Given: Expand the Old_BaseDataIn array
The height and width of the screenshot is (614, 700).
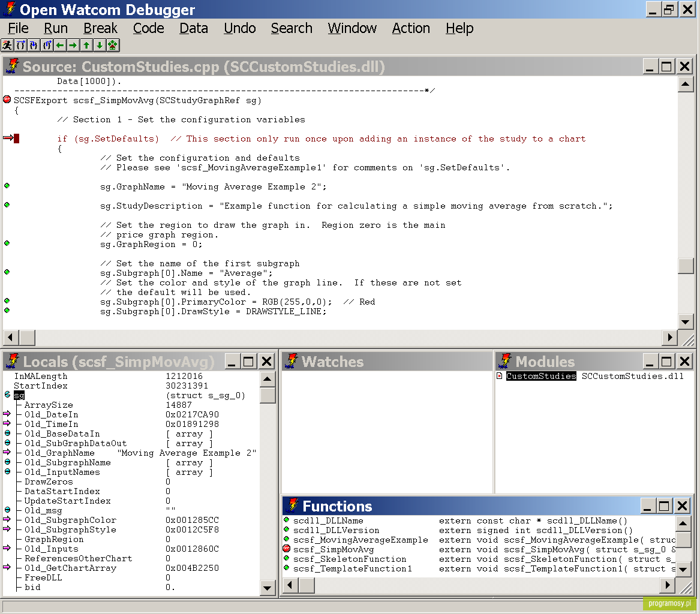Looking at the screenshot, I should click(x=7, y=433).
